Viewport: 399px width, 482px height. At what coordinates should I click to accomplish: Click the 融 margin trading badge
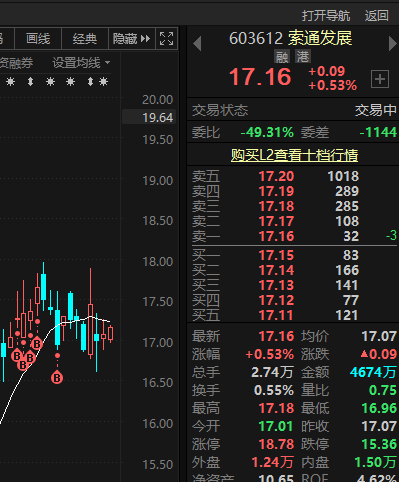tap(282, 57)
